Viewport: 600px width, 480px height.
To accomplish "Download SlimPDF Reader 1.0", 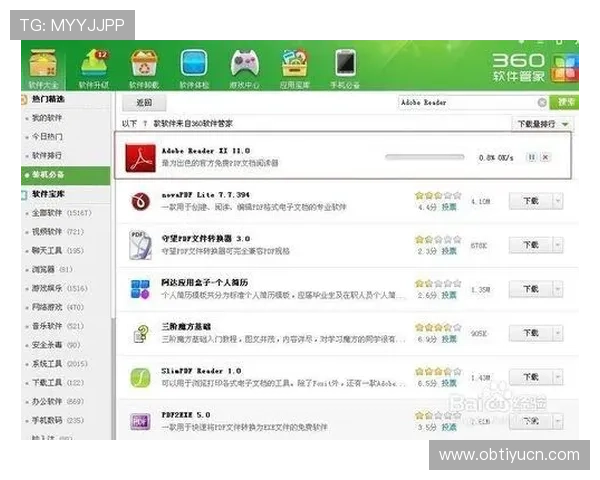I will 531,377.
